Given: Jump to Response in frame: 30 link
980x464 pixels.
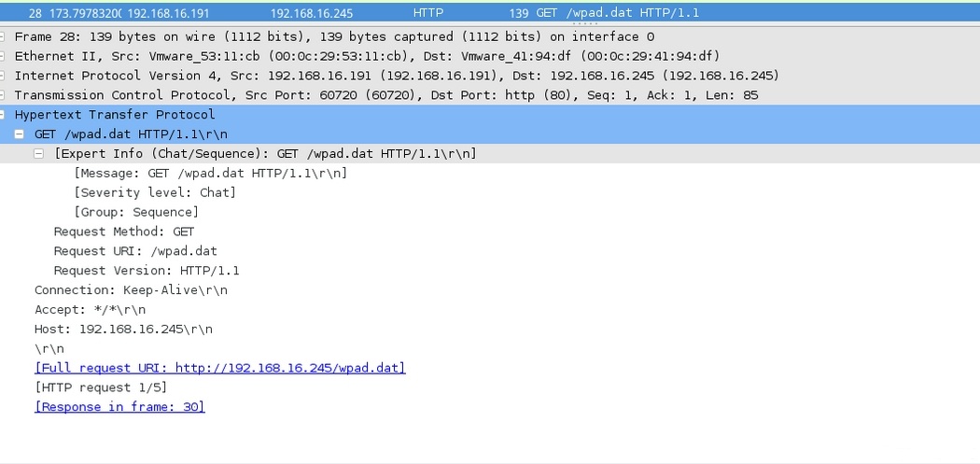Looking at the screenshot, I should [119, 407].
